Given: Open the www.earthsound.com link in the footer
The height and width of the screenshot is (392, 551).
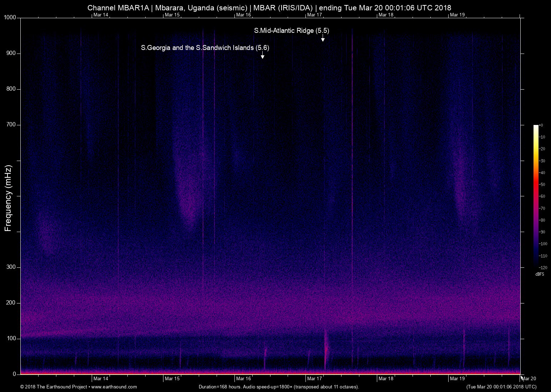Looking at the screenshot, I should (114, 387).
